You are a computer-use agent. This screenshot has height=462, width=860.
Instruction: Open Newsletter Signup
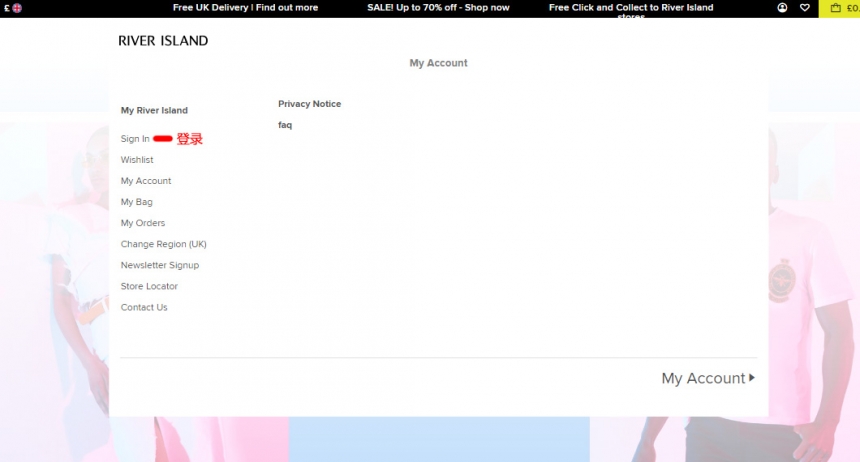(160, 265)
